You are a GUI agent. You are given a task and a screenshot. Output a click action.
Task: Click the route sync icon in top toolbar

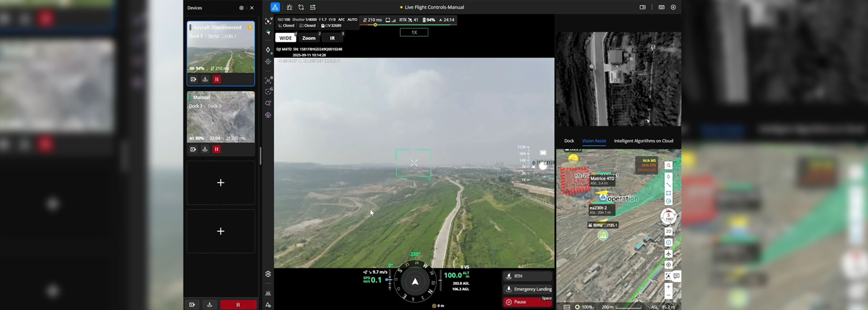tap(301, 7)
